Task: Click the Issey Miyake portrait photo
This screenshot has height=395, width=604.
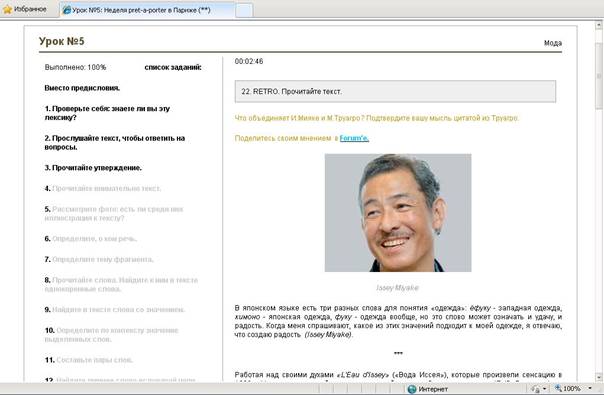Action: pyautogui.click(x=398, y=213)
